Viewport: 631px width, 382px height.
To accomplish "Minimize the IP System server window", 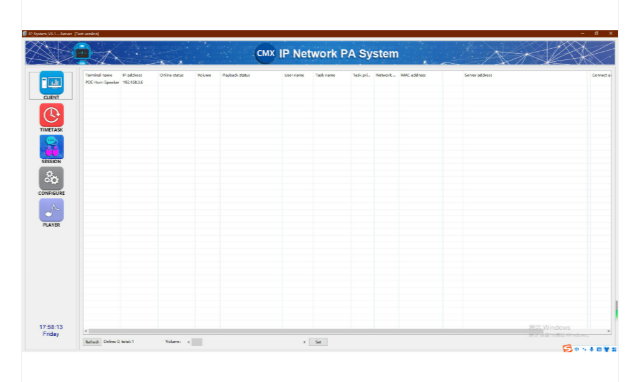I will coord(582,33).
